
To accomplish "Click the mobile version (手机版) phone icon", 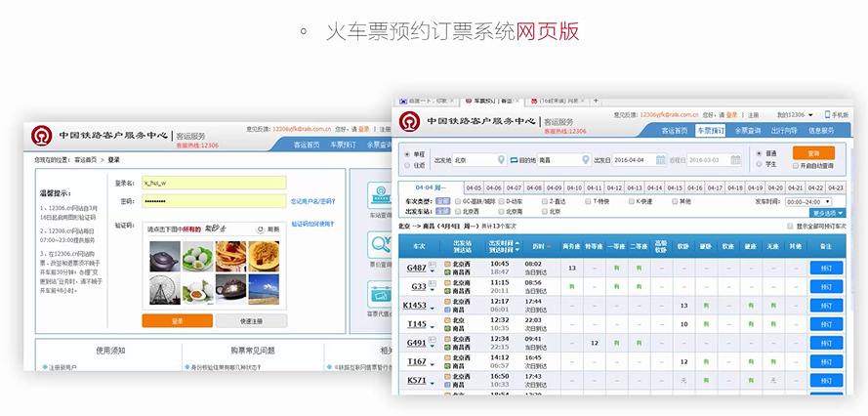I will (x=828, y=114).
